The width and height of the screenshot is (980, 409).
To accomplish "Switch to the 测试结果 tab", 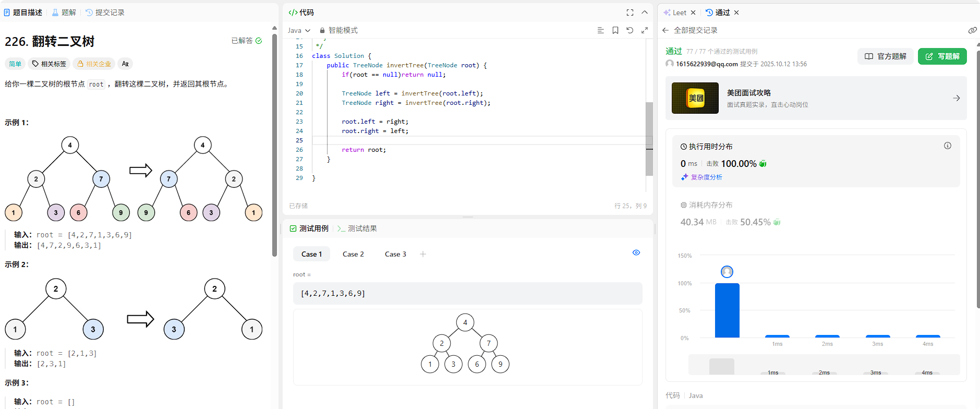I will [357, 228].
